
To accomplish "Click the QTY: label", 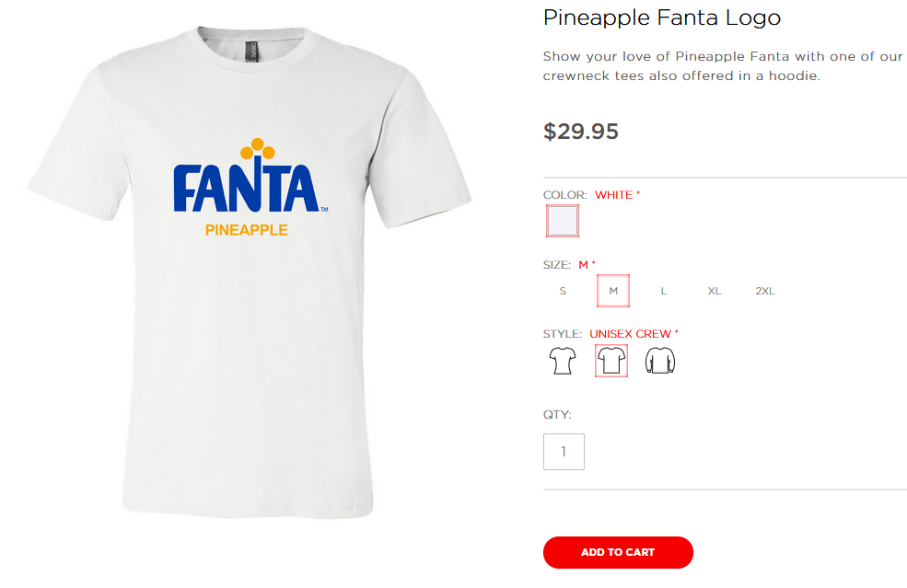I will click(x=557, y=415).
